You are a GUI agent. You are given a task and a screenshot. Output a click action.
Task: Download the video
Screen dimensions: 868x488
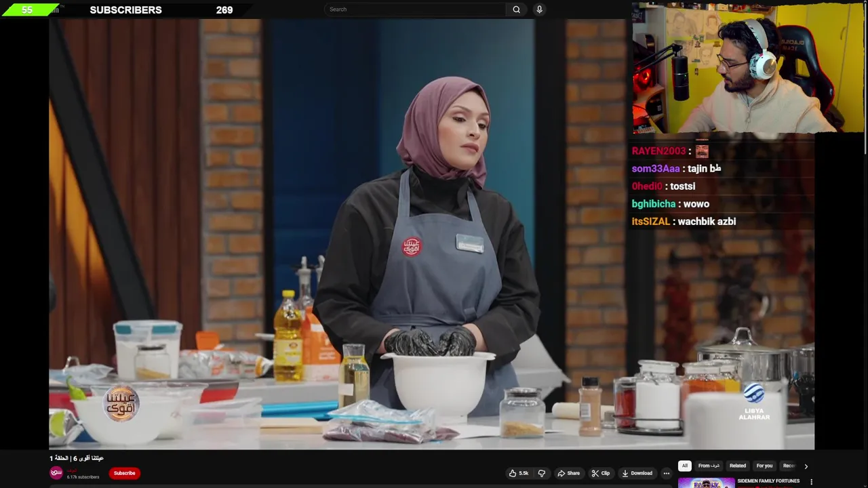[x=637, y=473]
